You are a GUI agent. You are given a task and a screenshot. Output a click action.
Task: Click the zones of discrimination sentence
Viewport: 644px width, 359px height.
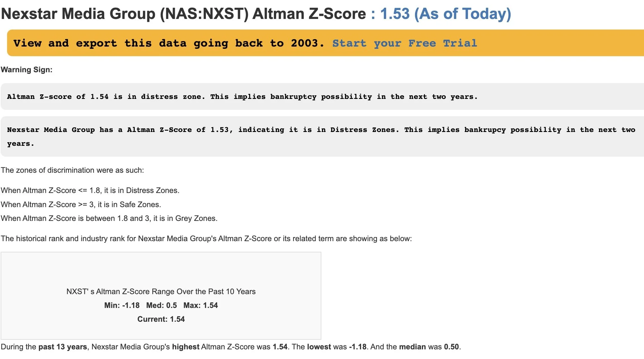(72, 170)
